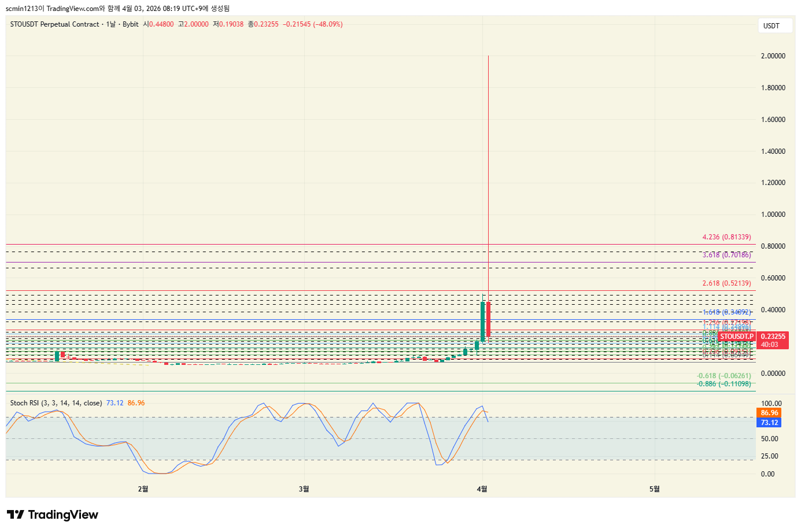Click the 2.618 (0.52139) Fibonacci label

coord(726,283)
